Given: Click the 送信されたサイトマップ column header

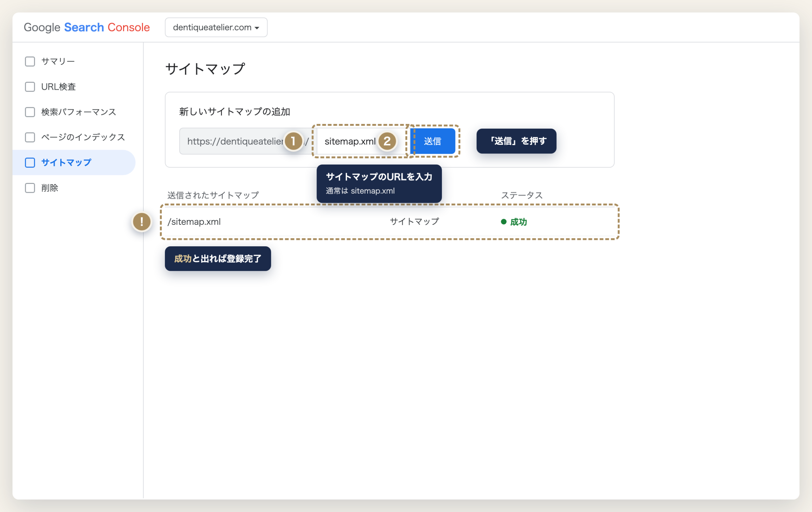Looking at the screenshot, I should 213,195.
